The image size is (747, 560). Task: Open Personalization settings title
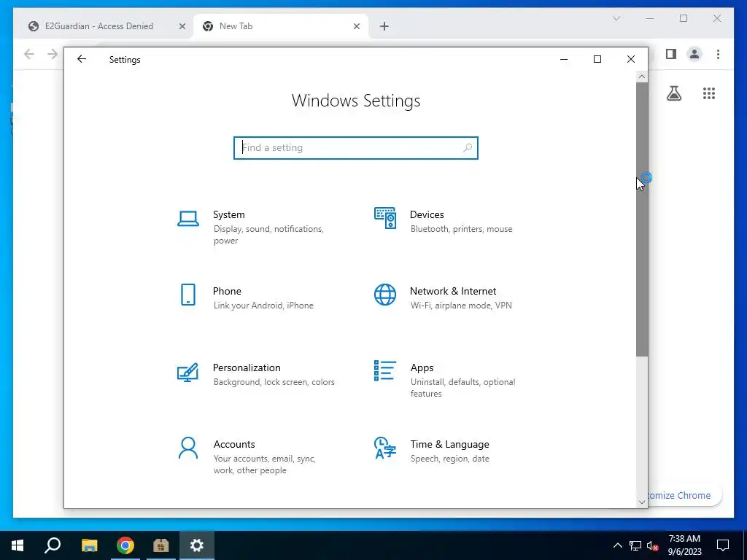247,367
